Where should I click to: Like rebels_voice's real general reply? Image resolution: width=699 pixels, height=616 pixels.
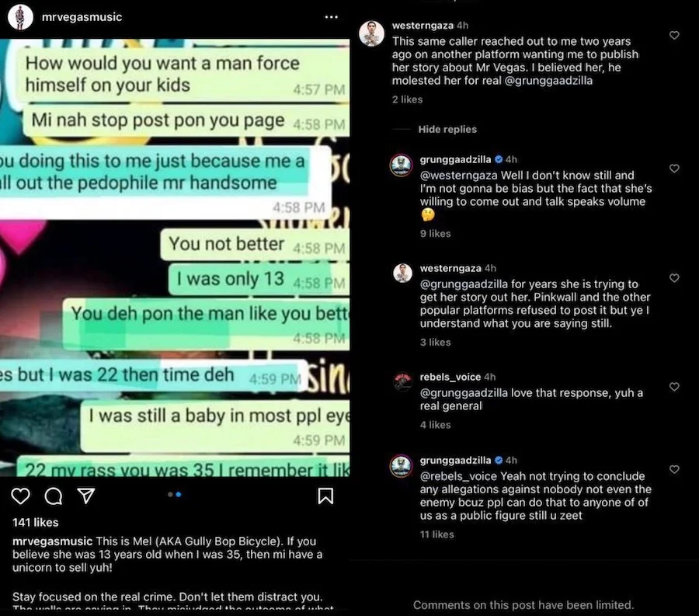(674, 387)
